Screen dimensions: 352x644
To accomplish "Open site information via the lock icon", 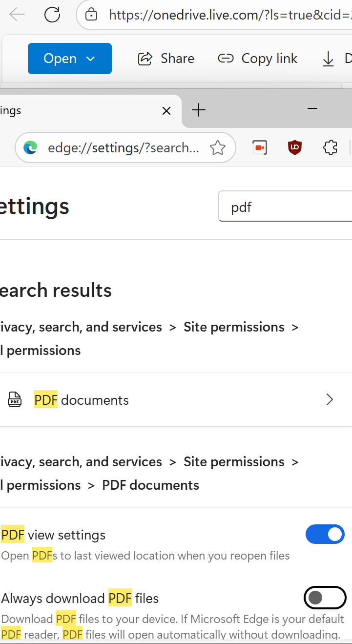I will click(91, 15).
